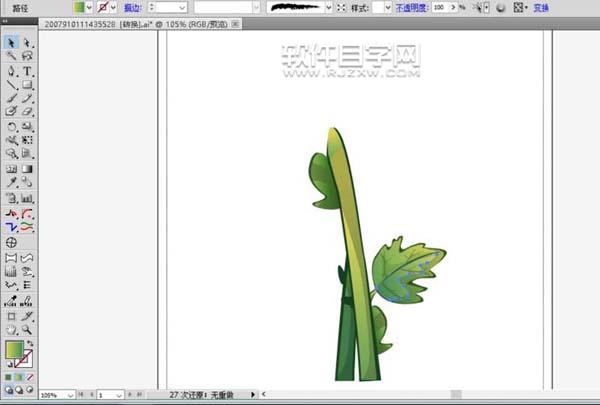Pick the Eyedropper tool
Image resolution: width=600 pixels, height=405 pixels.
pyautogui.click(x=11, y=182)
